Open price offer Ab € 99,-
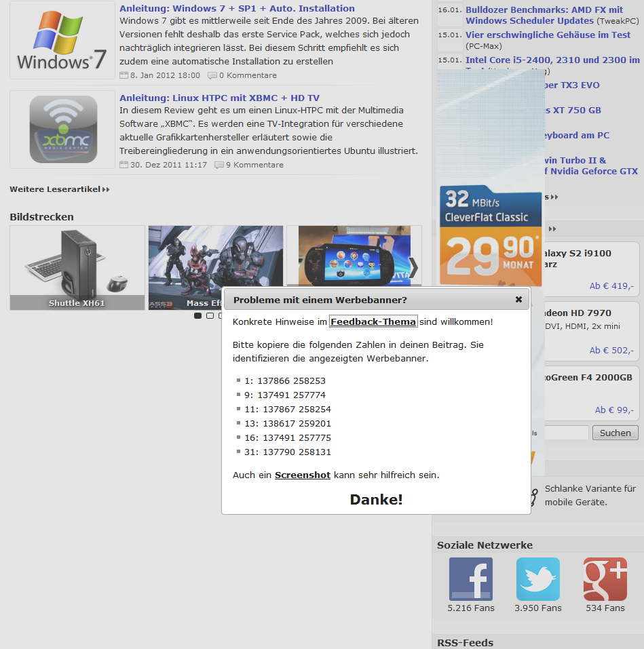 614,410
